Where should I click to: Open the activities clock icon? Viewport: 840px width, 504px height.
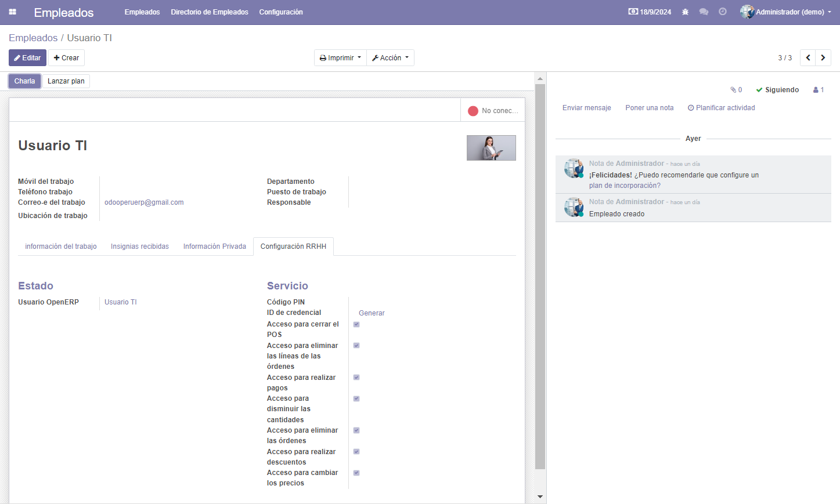point(723,12)
